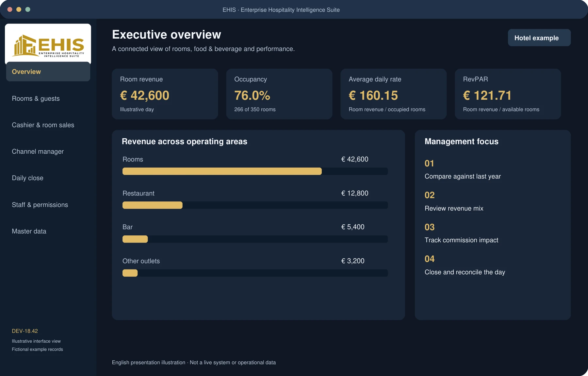
Task: Select the Room revenue card
Action: click(165, 94)
